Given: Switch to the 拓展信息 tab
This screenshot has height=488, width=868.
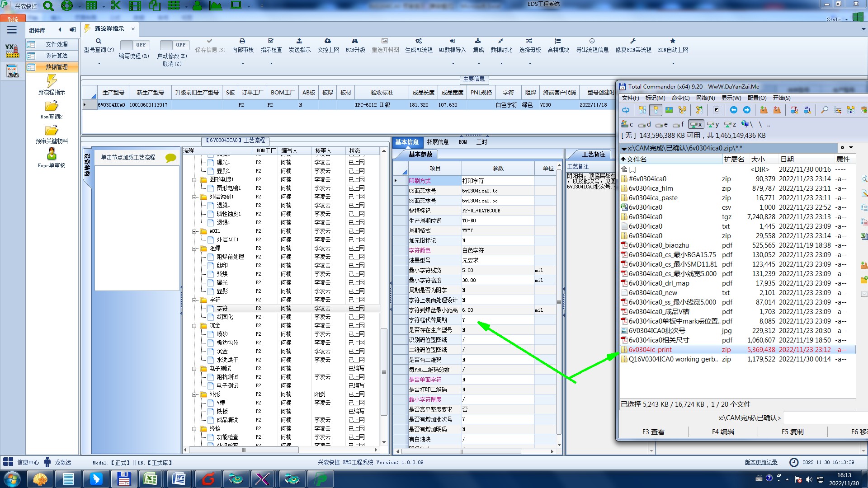Looking at the screenshot, I should coord(437,142).
